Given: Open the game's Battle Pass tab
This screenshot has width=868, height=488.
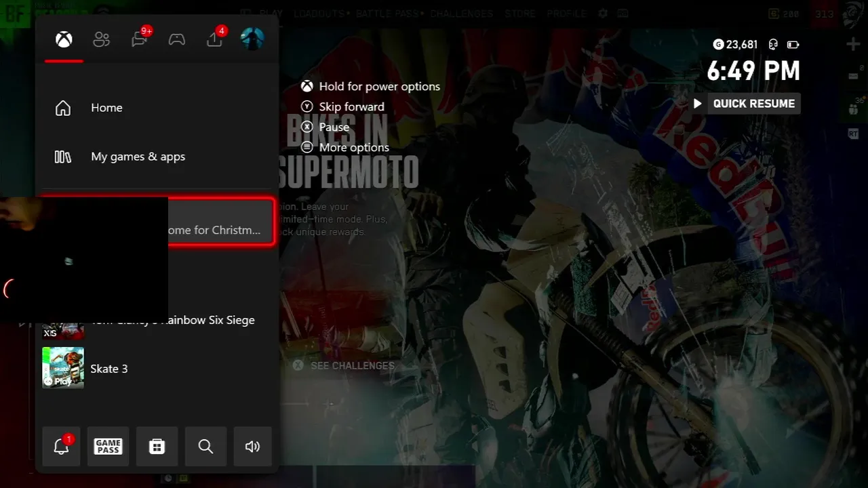Looking at the screenshot, I should (x=388, y=14).
